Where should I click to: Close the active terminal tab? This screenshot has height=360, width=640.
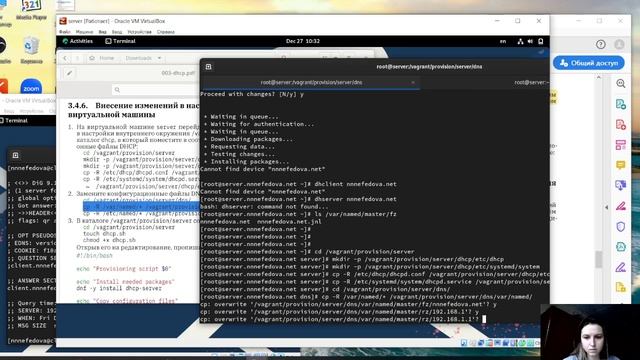[x=413, y=82]
